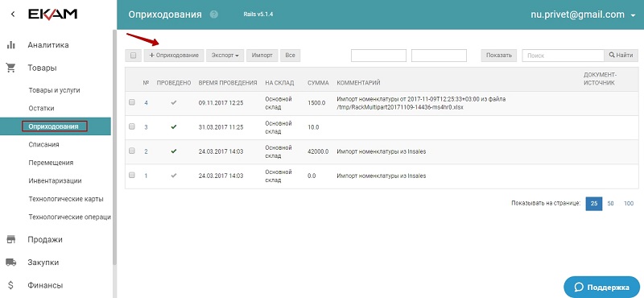644x298 pixels.
Task: Click the first date range field
Action: [x=378, y=56]
